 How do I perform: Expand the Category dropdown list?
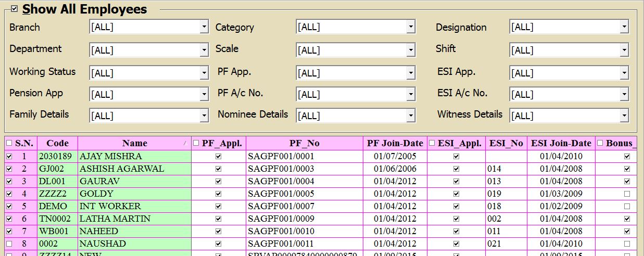[411, 27]
